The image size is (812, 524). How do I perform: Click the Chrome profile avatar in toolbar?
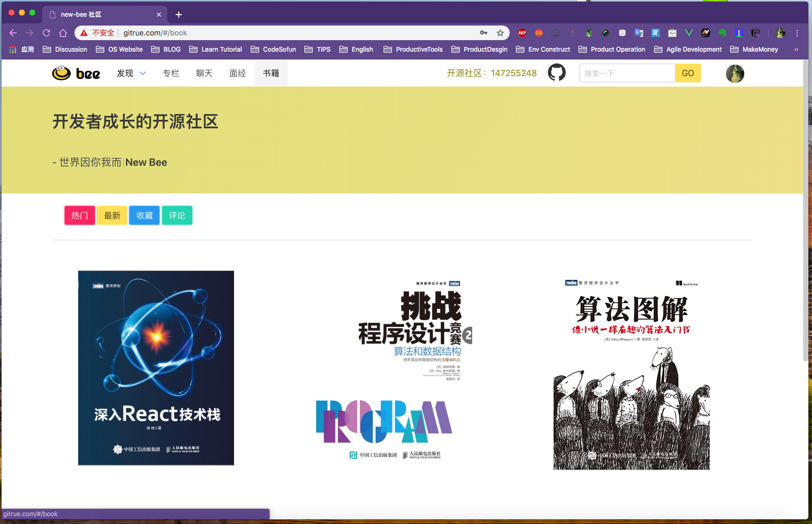pos(780,33)
